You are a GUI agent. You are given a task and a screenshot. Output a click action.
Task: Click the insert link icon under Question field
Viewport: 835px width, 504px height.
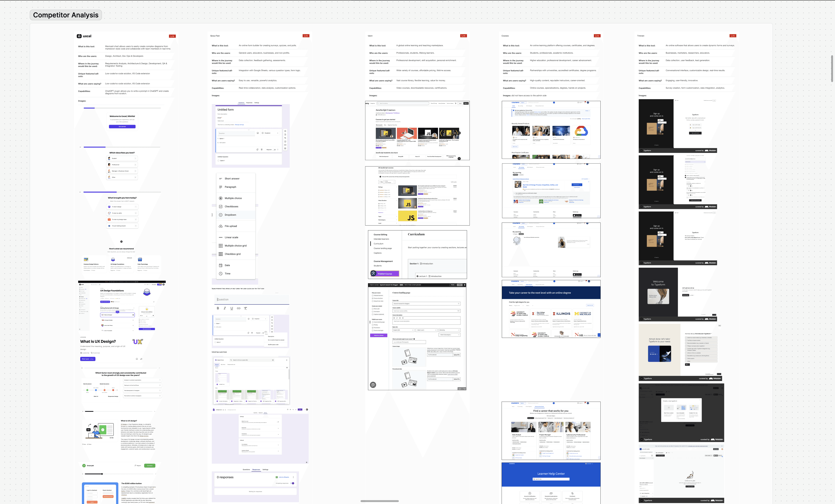(x=238, y=309)
